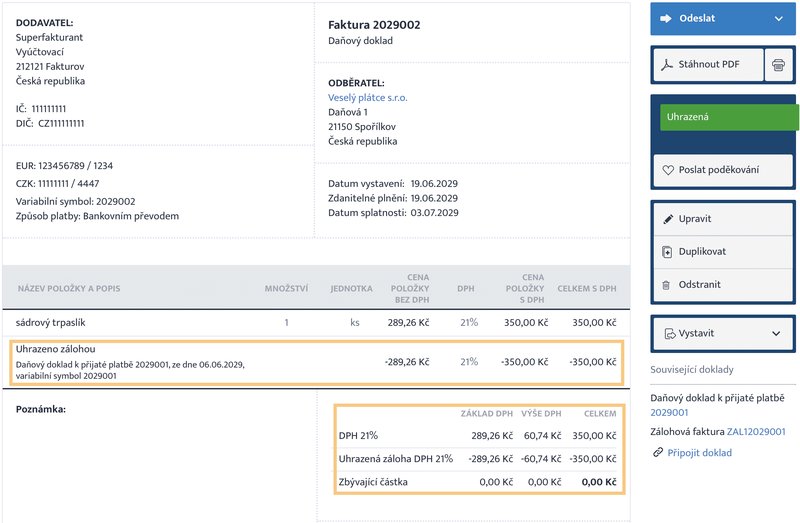The image size is (800, 523).
Task: Open related document 2029001 link
Action: (x=669, y=411)
